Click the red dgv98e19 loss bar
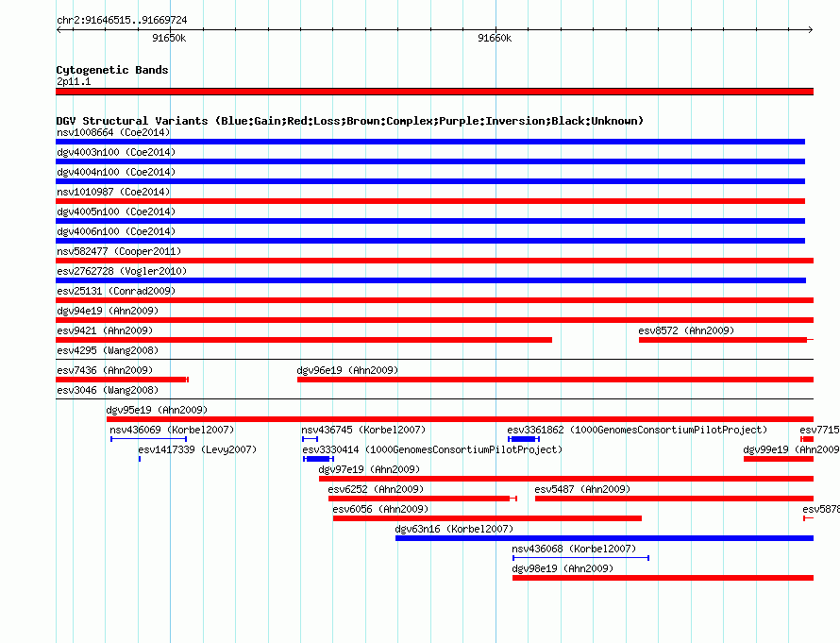Viewport: 840px width, 643px height. coord(664,578)
